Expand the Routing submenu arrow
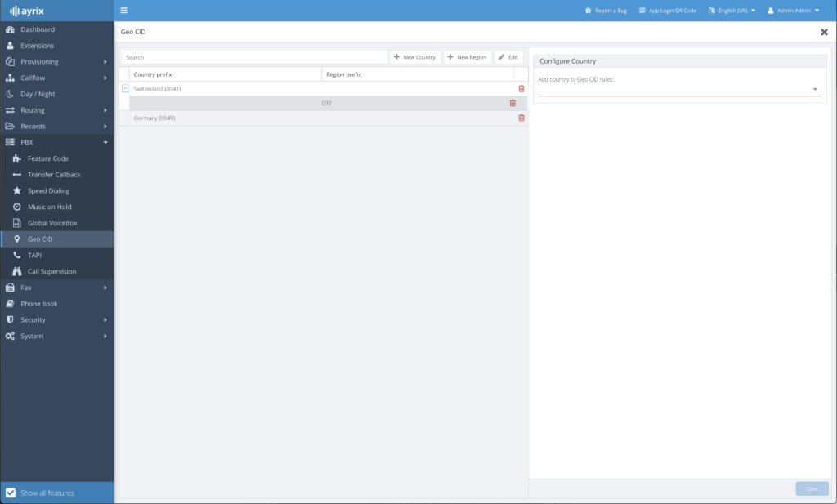This screenshot has width=837, height=504. click(x=105, y=110)
